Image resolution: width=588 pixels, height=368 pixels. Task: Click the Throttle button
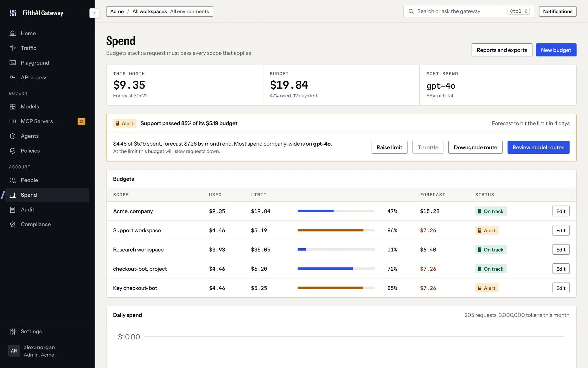click(428, 147)
